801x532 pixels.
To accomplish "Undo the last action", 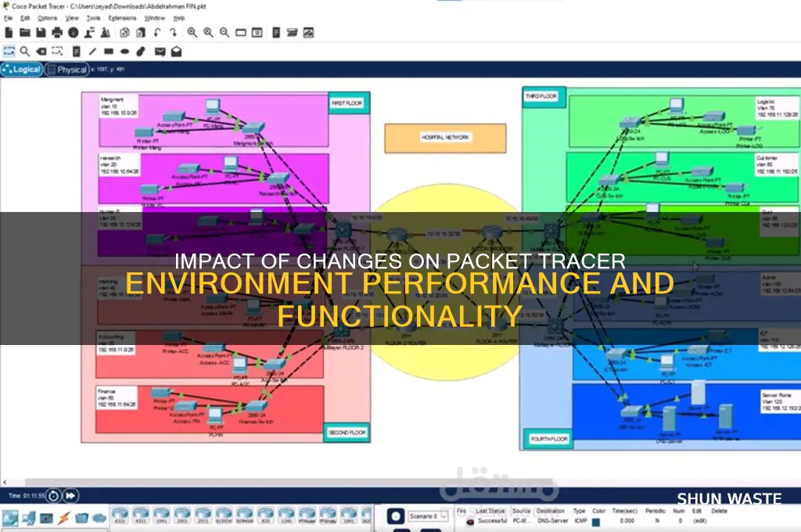I will pos(156,33).
